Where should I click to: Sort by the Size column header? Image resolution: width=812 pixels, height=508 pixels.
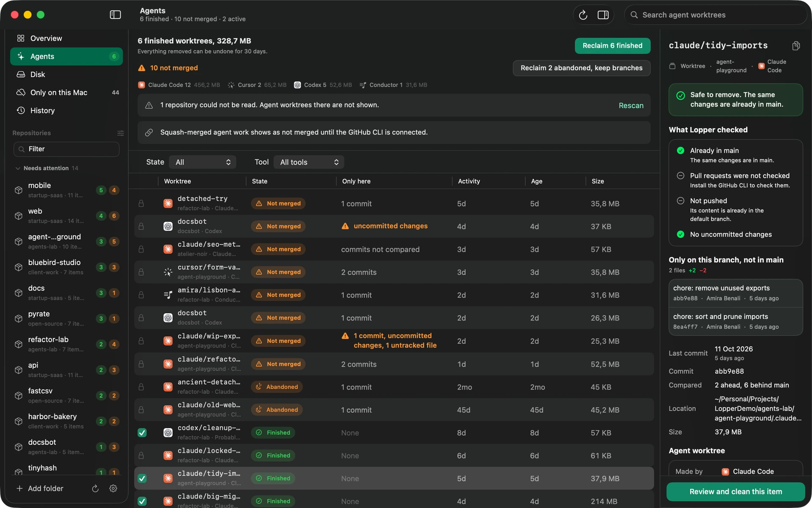pos(598,181)
